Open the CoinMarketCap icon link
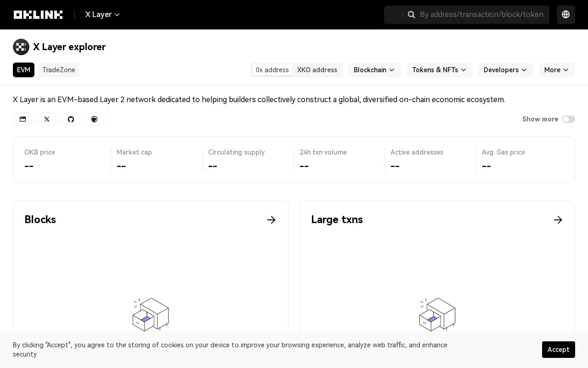 (x=95, y=119)
